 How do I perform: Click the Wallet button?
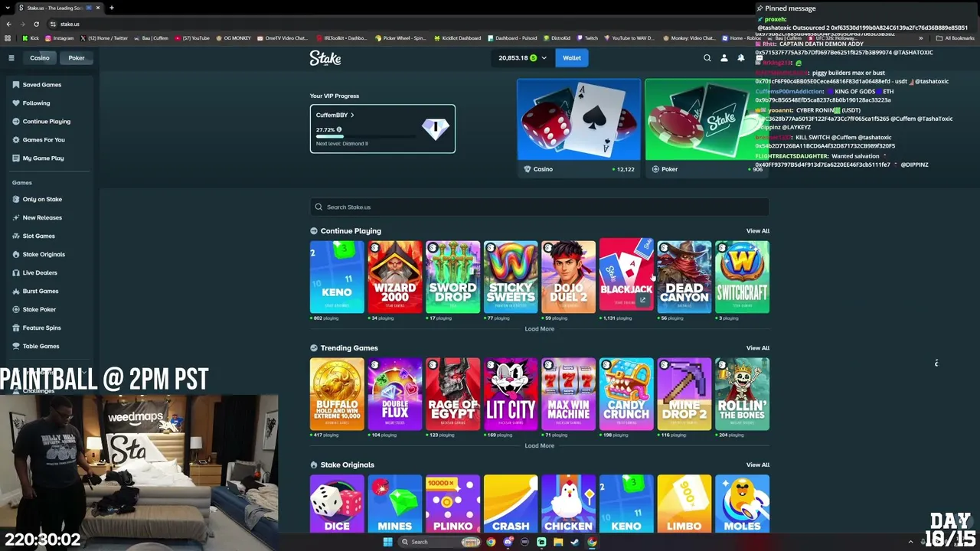click(x=572, y=58)
